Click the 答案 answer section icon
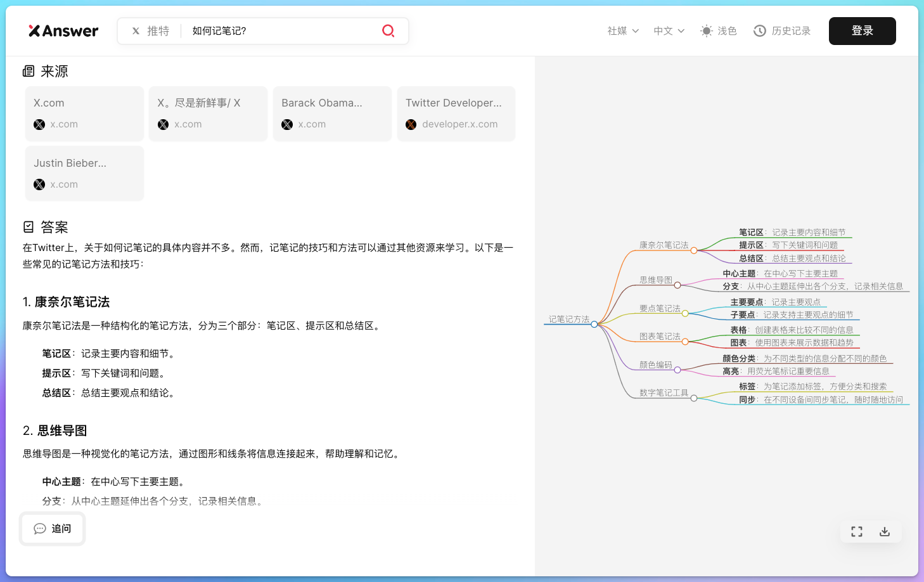The image size is (924, 582). click(x=29, y=227)
